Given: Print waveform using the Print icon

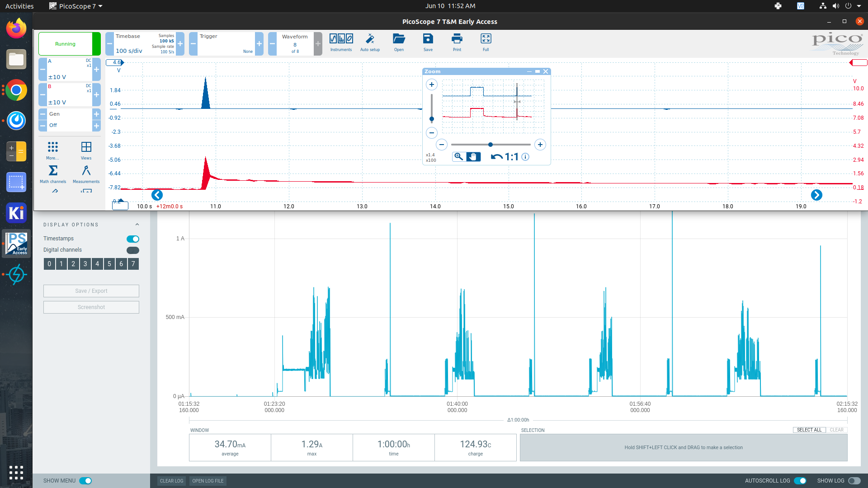Looking at the screenshot, I should 457,43.
